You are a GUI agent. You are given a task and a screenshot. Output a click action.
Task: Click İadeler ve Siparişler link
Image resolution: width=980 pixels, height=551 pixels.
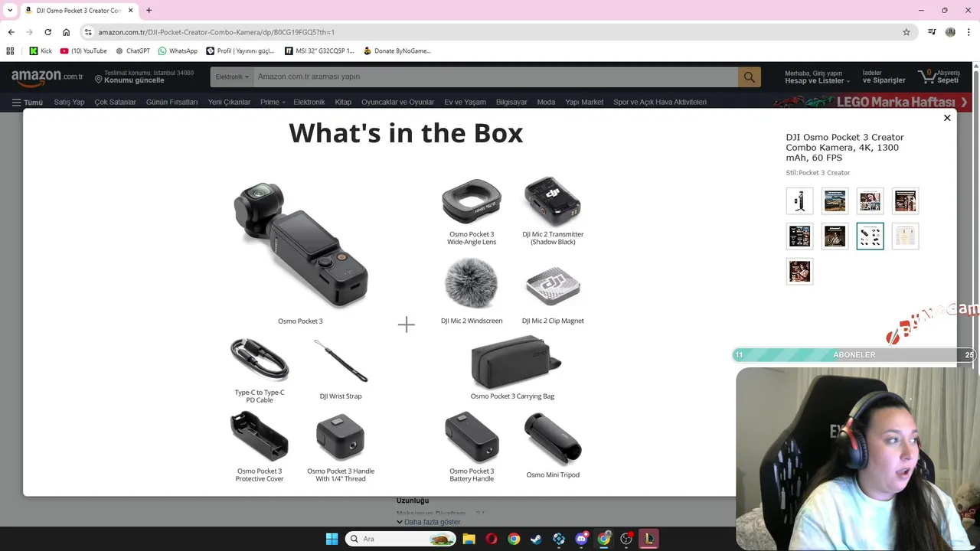pyautogui.click(x=884, y=77)
